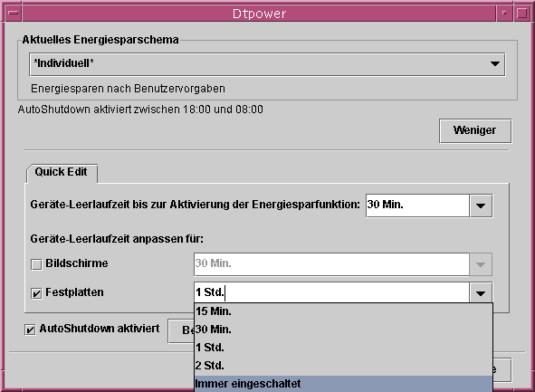
Task: Maximize the Dtpower window
Action: pos(521,14)
